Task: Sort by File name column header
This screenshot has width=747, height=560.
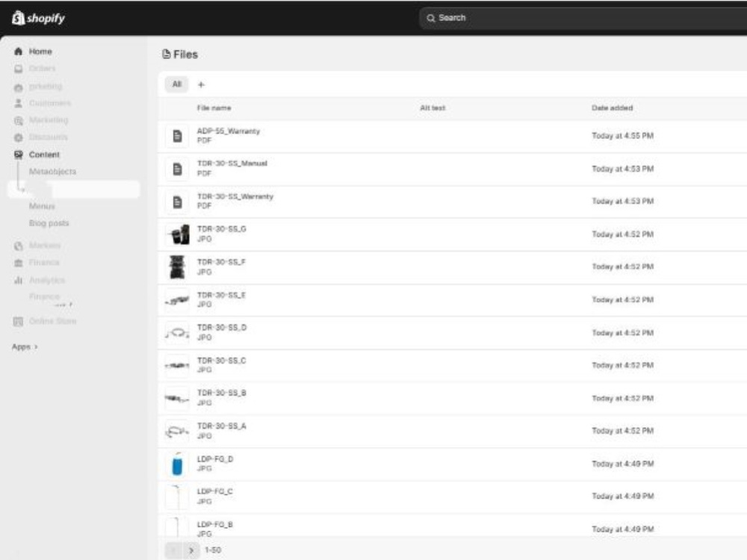Action: point(214,108)
